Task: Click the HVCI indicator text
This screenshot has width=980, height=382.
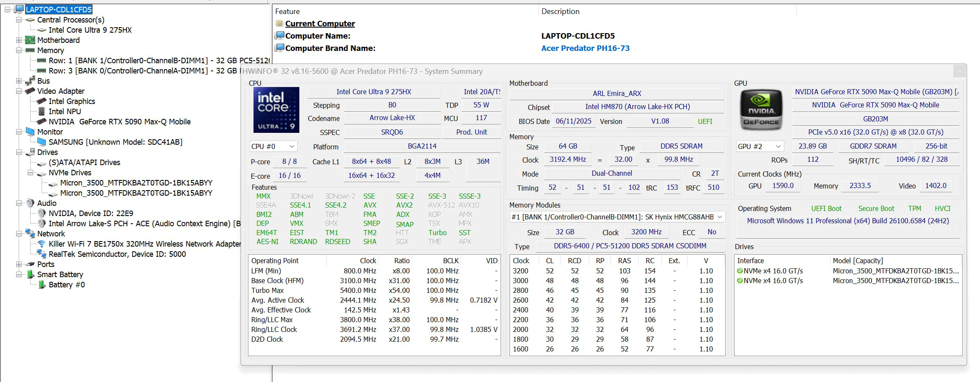Action: [x=942, y=208]
